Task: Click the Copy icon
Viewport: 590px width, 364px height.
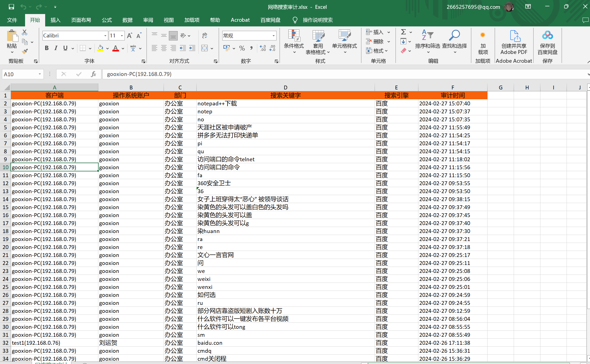Action: click(25, 42)
